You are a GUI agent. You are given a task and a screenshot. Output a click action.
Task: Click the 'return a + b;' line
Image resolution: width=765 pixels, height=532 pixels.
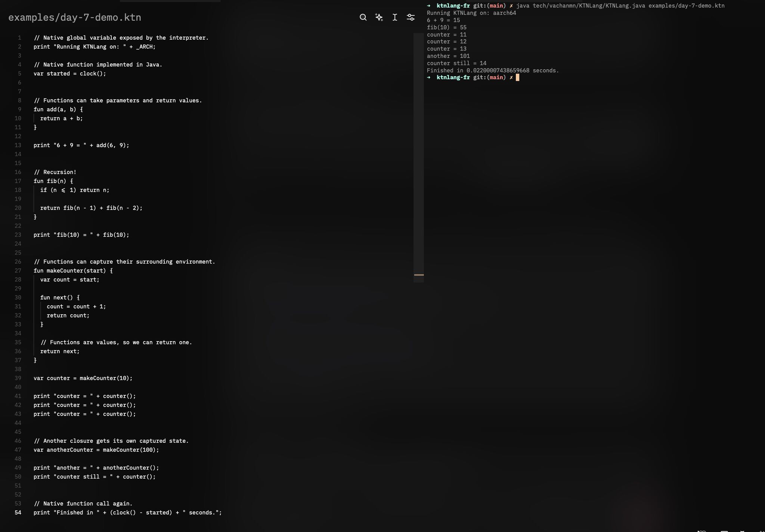pyautogui.click(x=62, y=118)
